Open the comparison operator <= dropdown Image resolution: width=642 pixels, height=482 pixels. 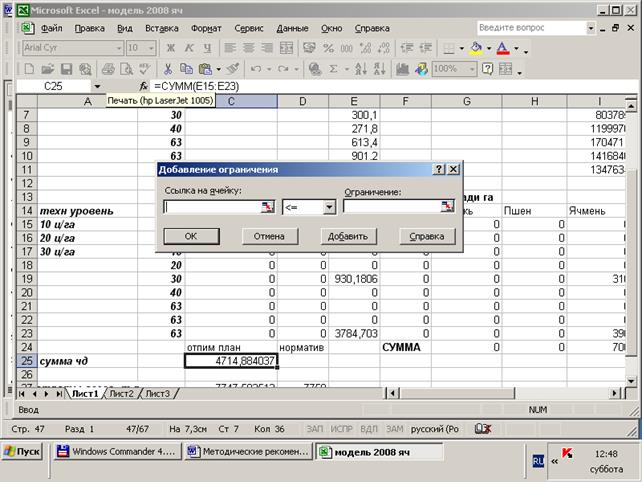pos(329,207)
